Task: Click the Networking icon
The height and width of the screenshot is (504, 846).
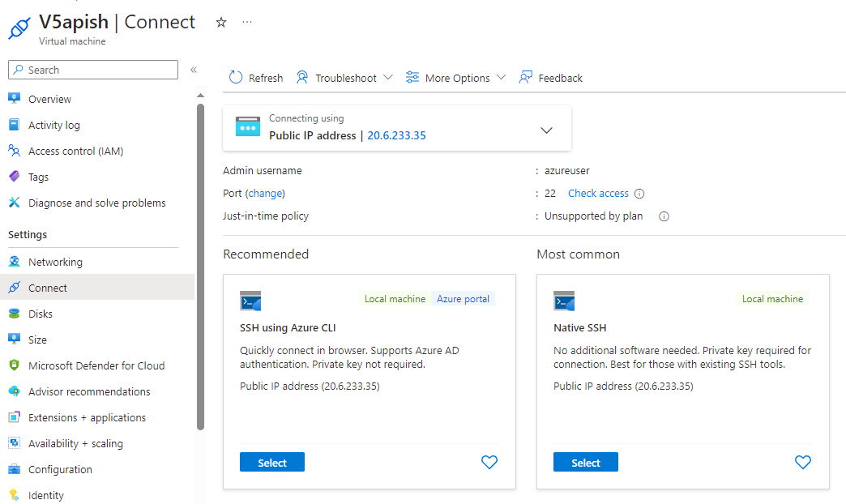Action: coord(14,262)
